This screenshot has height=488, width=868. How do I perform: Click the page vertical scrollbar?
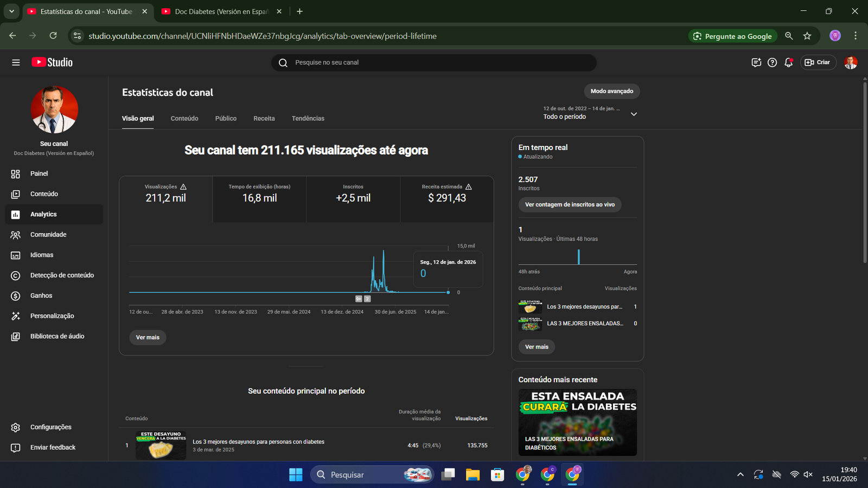click(x=865, y=174)
